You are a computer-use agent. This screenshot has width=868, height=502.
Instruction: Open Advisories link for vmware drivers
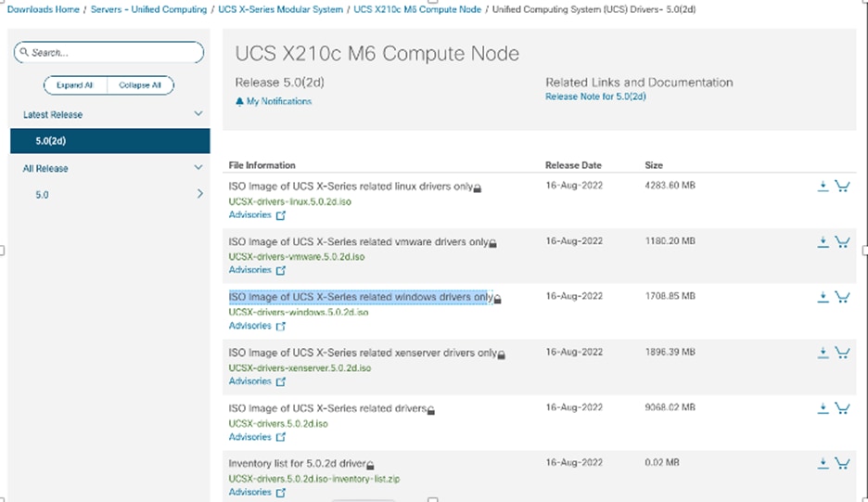[249, 270]
